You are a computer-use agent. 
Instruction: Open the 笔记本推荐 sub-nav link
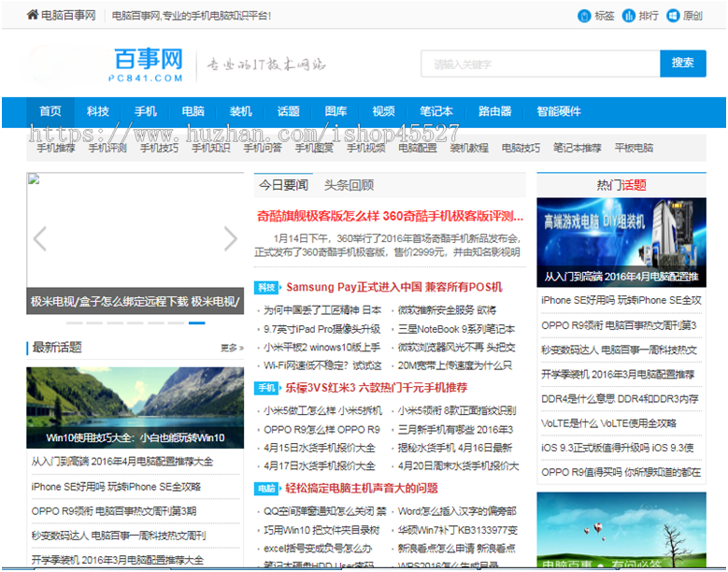click(578, 148)
